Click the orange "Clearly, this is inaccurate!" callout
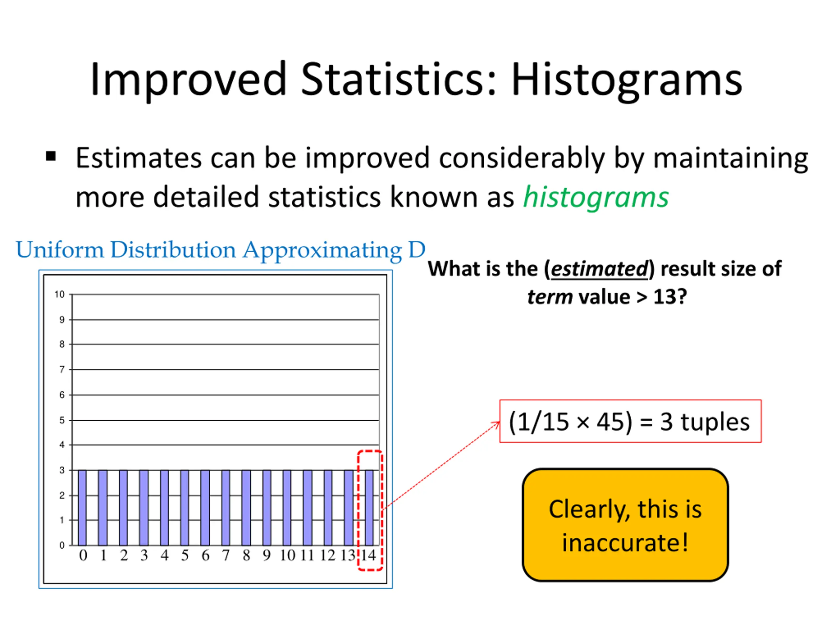Screen dimensions: 840x630 click(x=625, y=525)
